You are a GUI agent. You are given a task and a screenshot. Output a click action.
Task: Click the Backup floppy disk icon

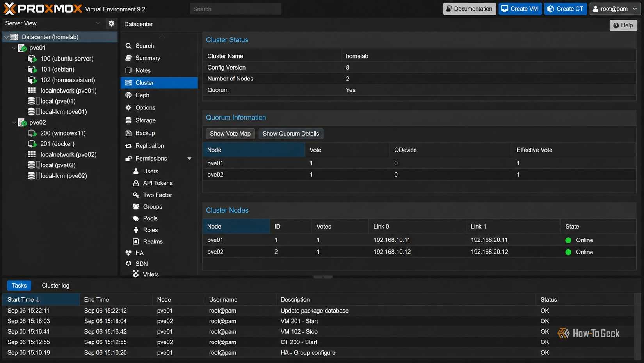pos(128,133)
